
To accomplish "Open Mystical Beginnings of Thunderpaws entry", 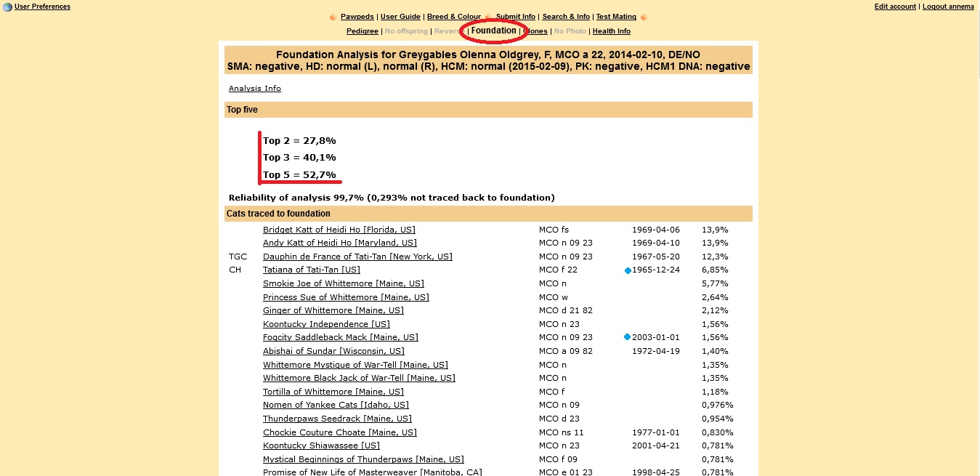I will point(363,459).
